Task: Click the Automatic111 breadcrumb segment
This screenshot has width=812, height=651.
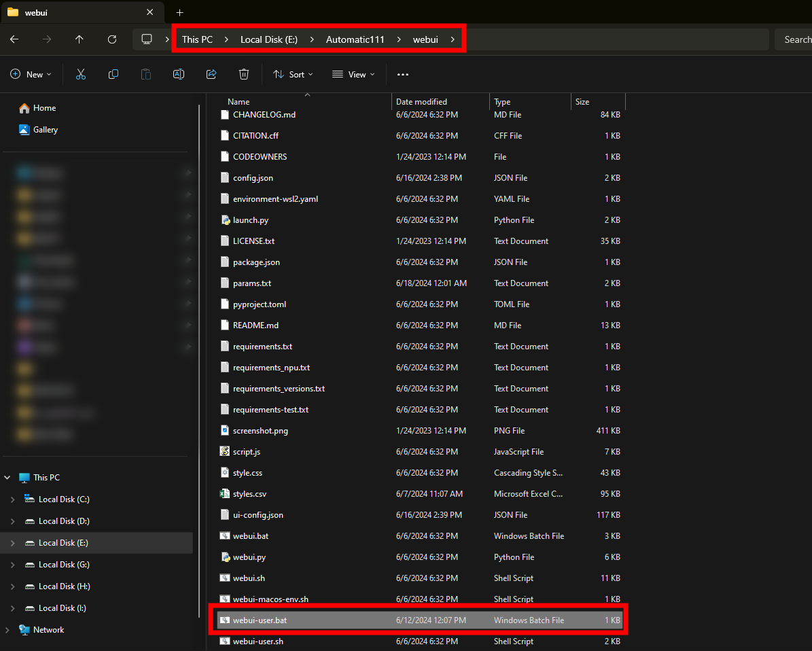Action: [355, 39]
